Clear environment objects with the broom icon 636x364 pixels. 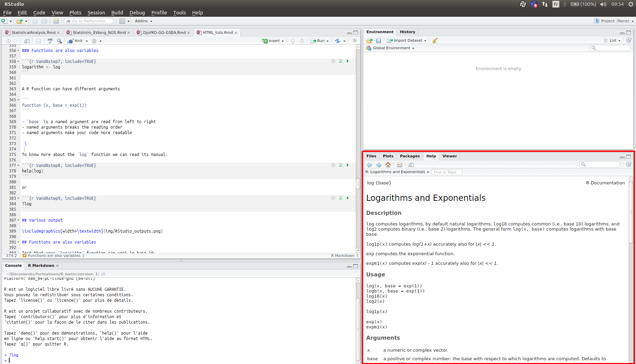click(435, 41)
